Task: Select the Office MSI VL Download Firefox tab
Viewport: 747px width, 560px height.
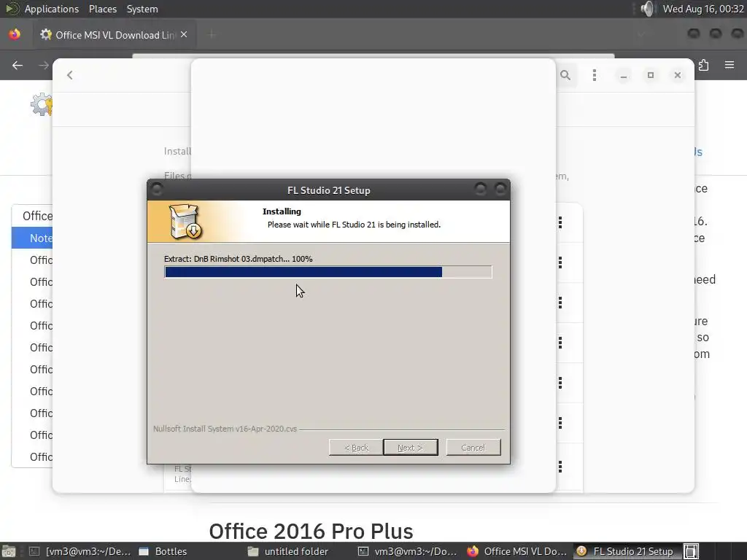Action: (x=115, y=35)
